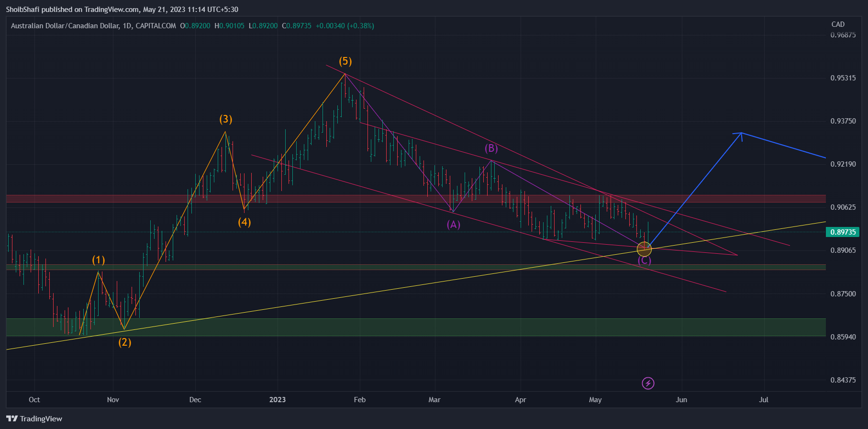Click the Mar label on time axis
868x429 pixels.
point(434,400)
